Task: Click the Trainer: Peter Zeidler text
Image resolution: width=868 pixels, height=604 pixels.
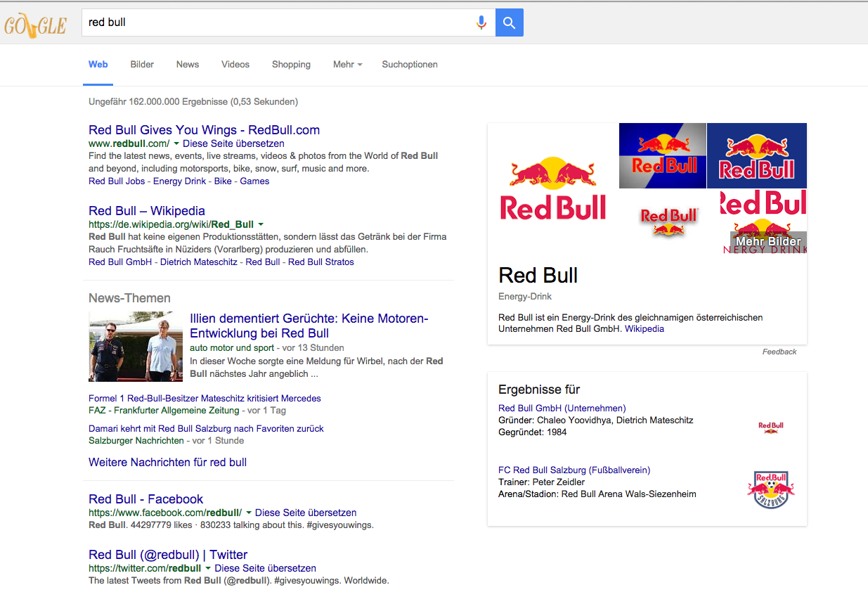Action: click(541, 482)
